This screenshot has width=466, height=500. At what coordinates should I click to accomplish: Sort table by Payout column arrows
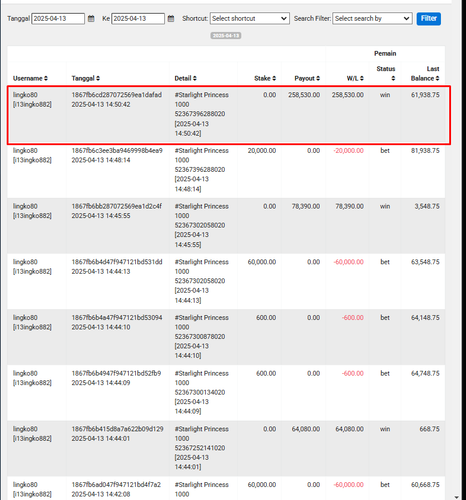pyautogui.click(x=318, y=78)
